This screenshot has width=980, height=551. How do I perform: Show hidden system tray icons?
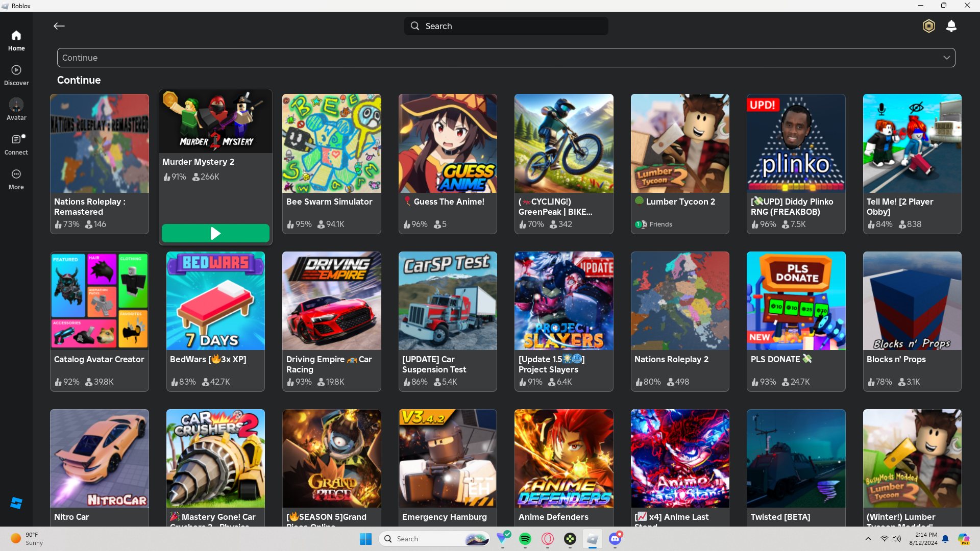[x=868, y=539]
